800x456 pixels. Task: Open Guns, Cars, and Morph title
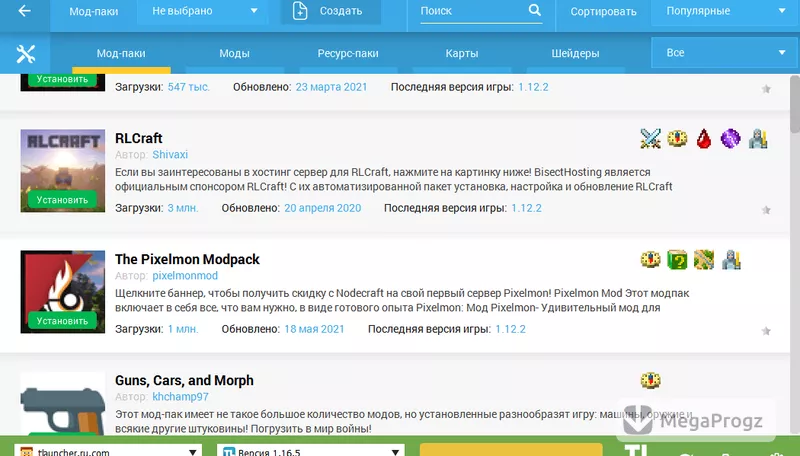[184, 381]
